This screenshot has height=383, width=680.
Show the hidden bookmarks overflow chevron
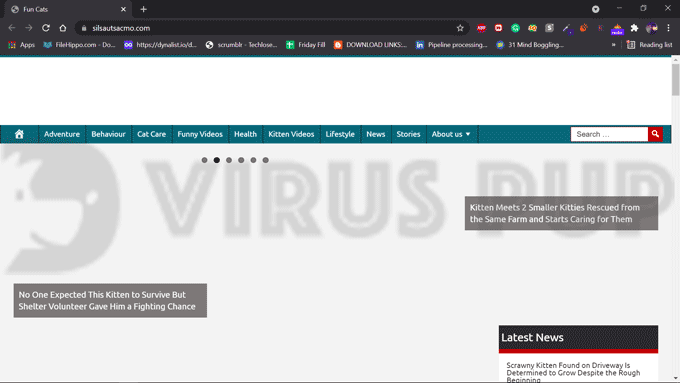coord(613,45)
